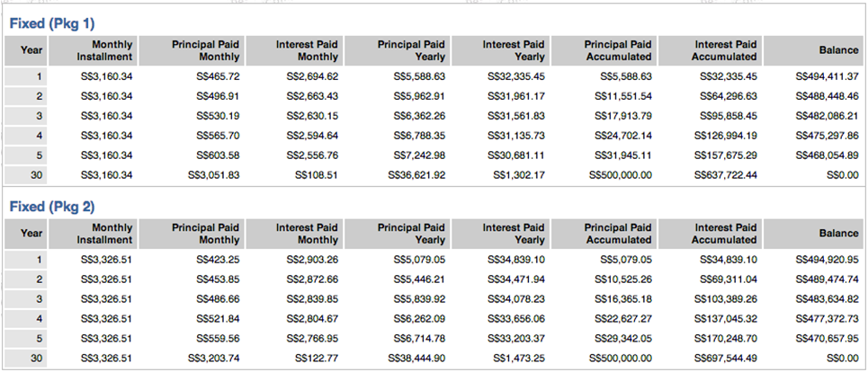
Task: Click the S$122.77 interest paid monthly value
Action: pyautogui.click(x=316, y=359)
